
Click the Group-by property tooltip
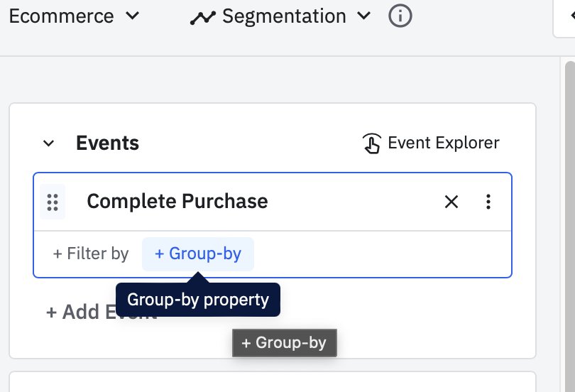coord(198,300)
